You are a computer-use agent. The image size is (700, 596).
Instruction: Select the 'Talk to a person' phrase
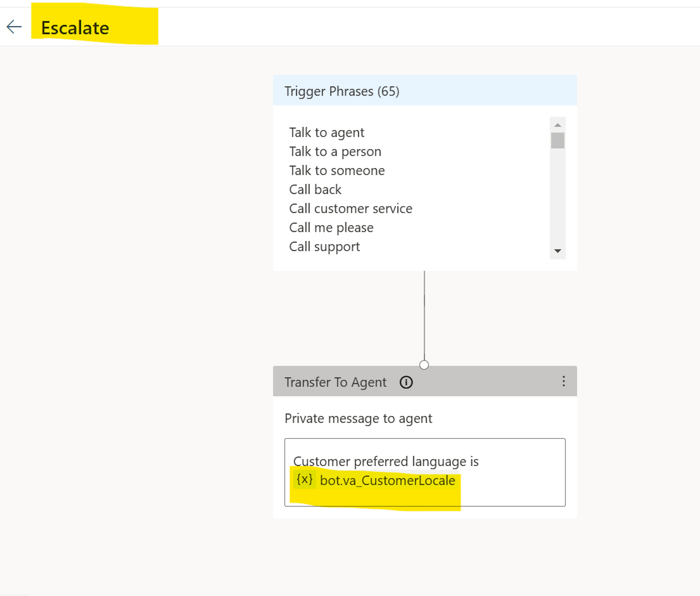[335, 152]
